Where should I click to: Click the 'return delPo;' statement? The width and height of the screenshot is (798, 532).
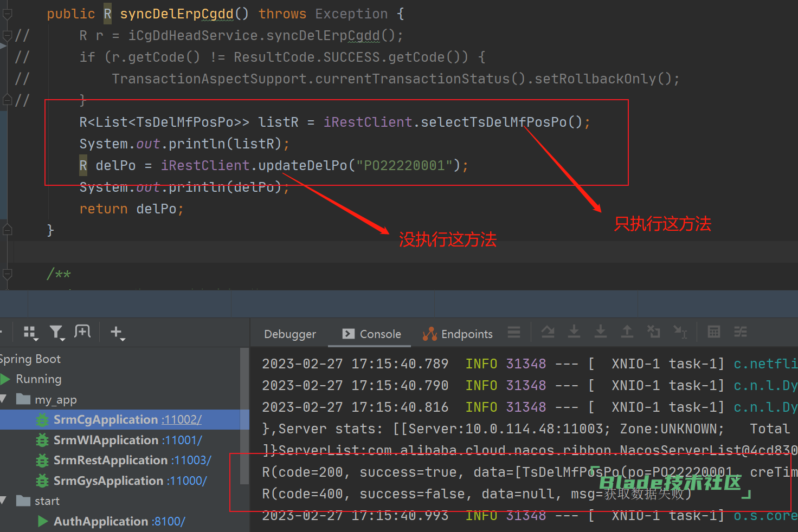[x=131, y=209]
